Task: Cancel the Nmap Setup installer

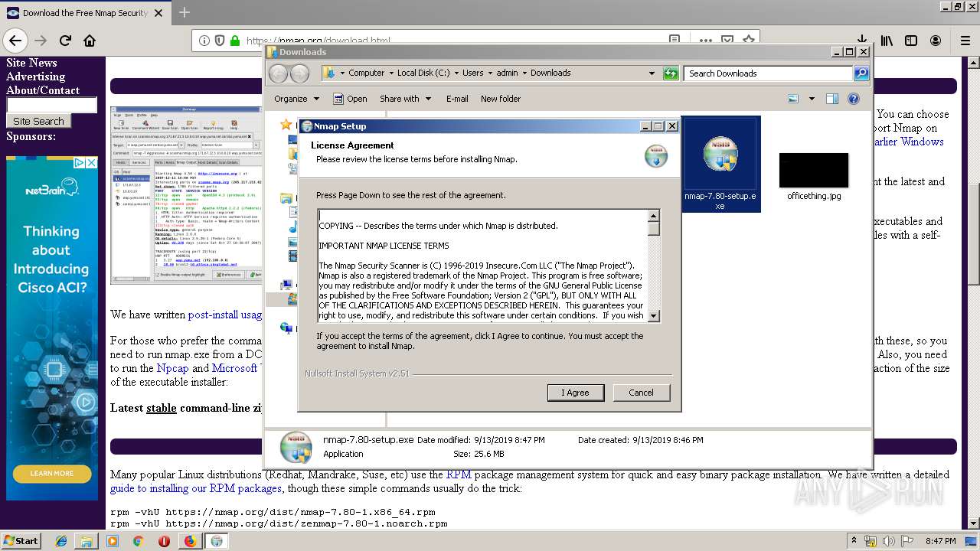Action: [x=641, y=393]
